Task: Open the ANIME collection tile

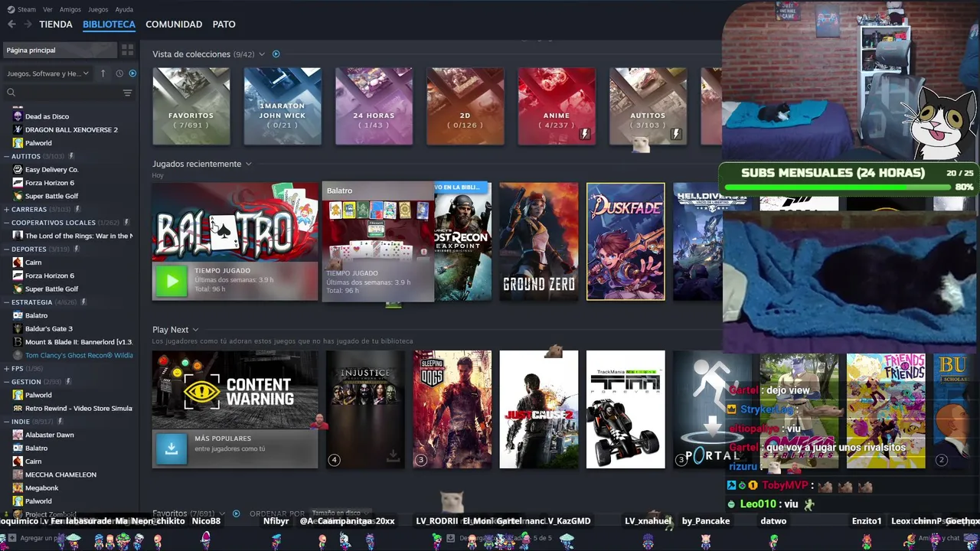Action: 557,106
